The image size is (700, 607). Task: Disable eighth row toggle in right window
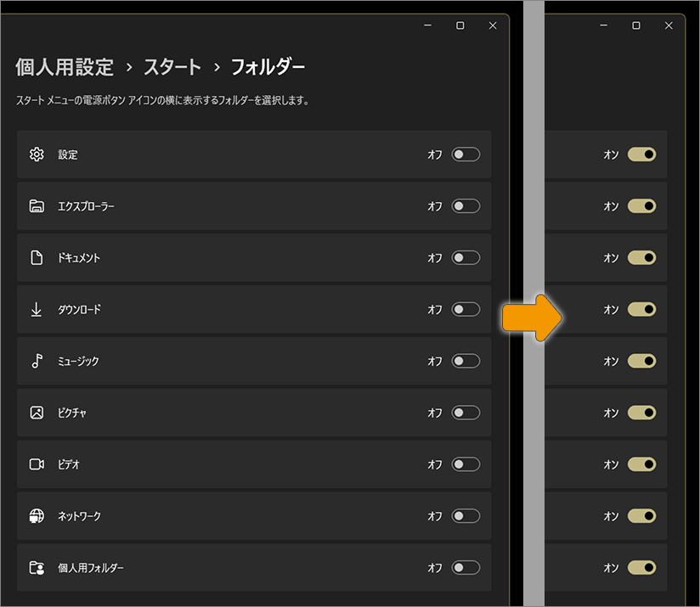641,516
